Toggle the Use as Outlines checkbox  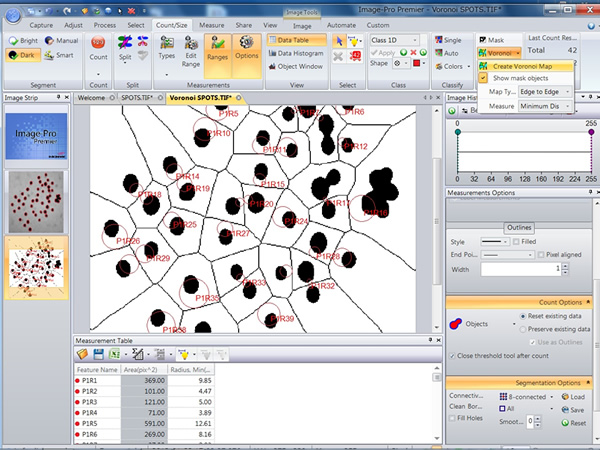(532, 342)
